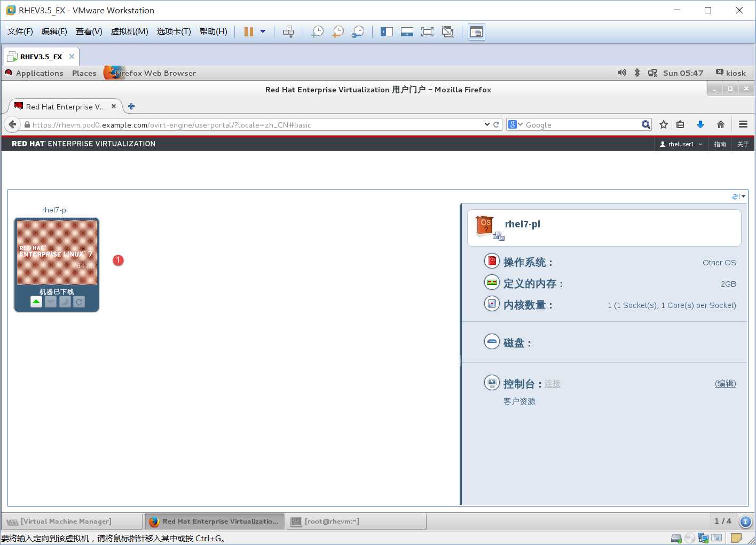Open Firefox downloads arrow icon
Viewport: 756px width, 545px height.
tap(700, 124)
